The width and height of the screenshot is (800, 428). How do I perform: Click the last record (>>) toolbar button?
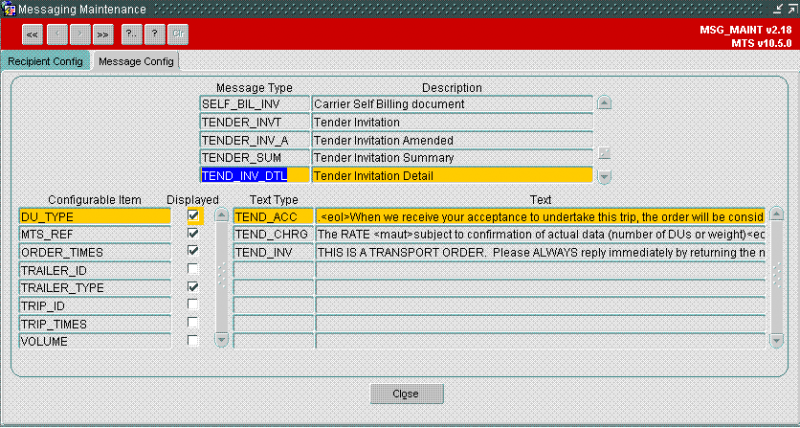103,35
